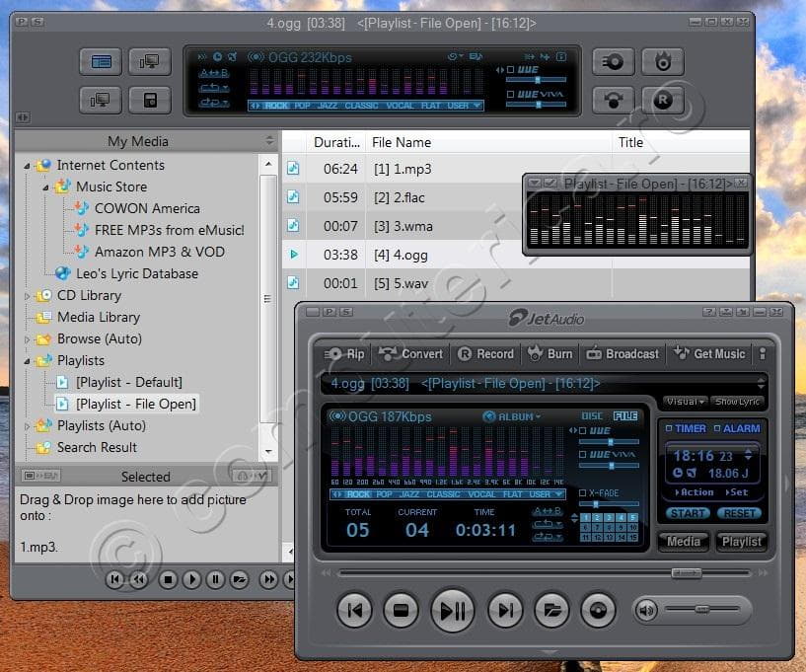Viewport: 806px width, 672px height.
Task: Click the stop button in media window bottom bar
Action: [167, 580]
